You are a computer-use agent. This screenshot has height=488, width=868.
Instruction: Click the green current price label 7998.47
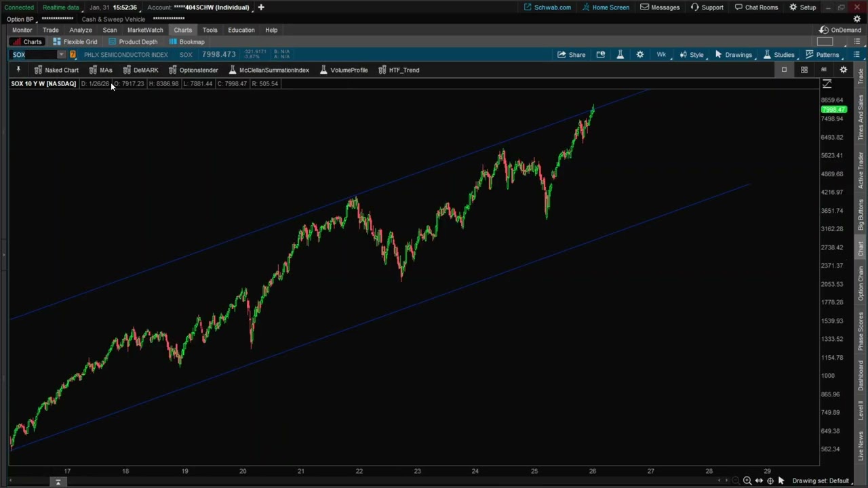point(833,109)
